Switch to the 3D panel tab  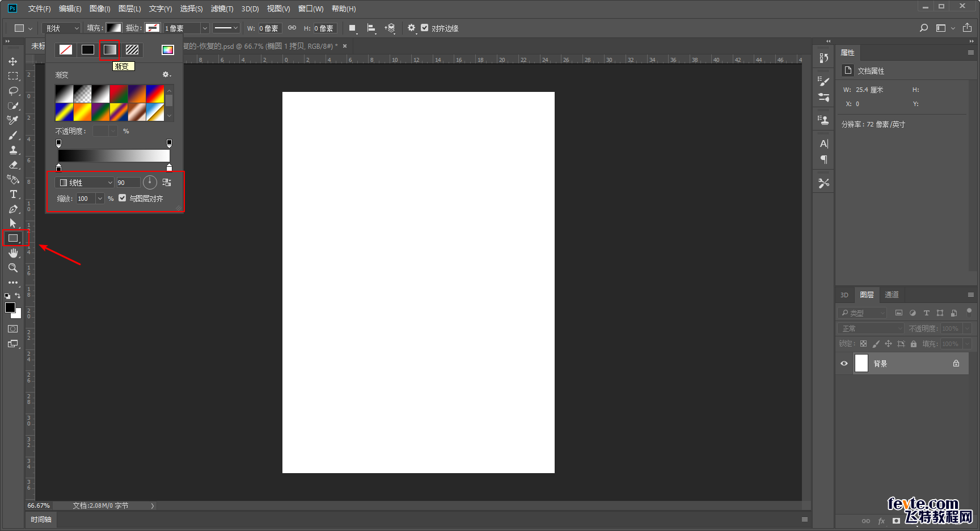point(844,295)
